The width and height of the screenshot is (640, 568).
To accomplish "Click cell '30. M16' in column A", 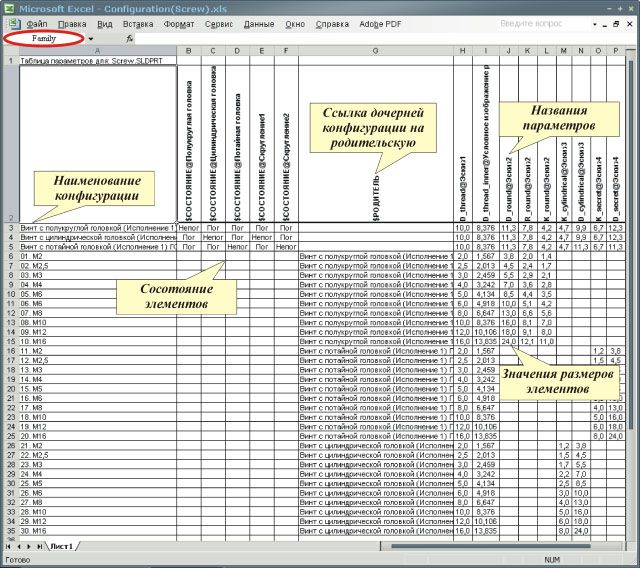I will click(98, 530).
